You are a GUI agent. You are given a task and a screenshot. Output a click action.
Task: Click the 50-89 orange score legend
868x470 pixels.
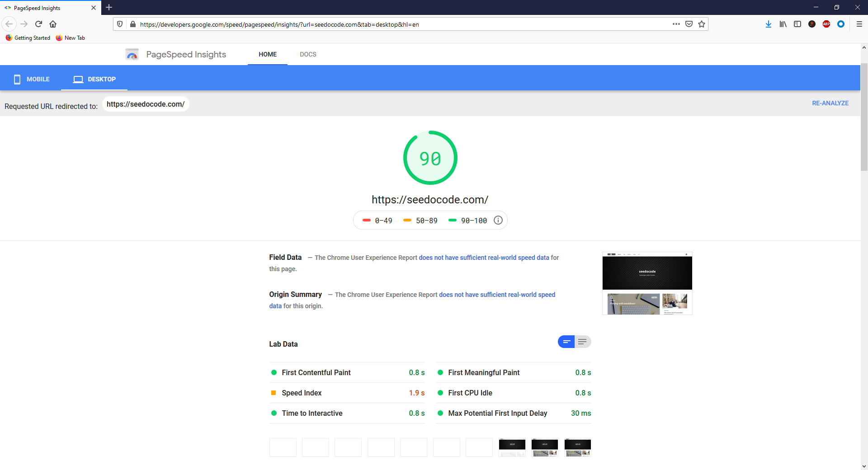coord(420,221)
